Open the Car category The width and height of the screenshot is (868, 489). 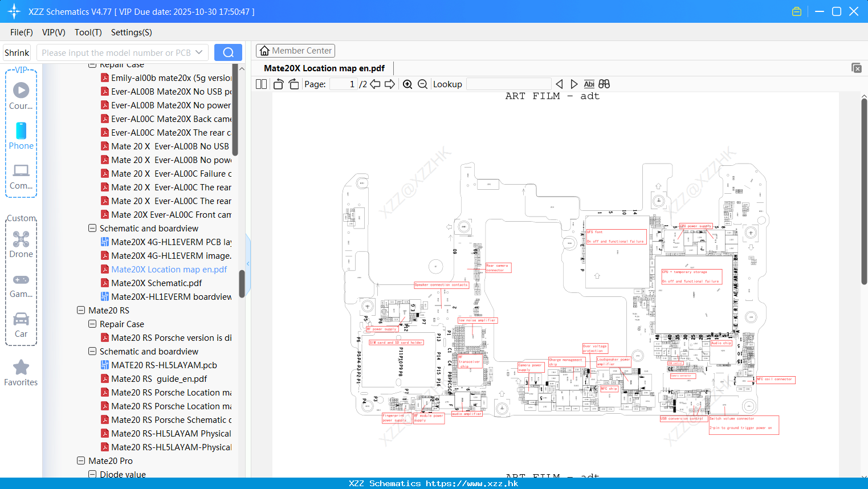click(21, 325)
